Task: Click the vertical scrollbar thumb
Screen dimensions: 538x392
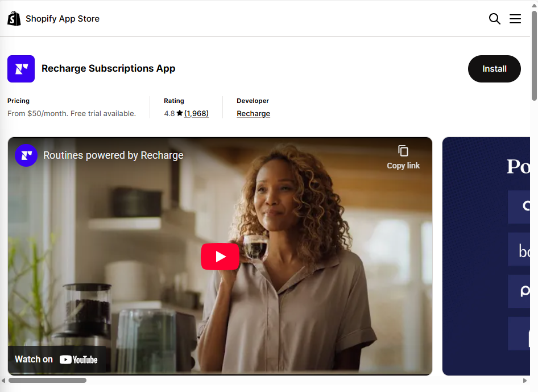Action: tap(534, 57)
